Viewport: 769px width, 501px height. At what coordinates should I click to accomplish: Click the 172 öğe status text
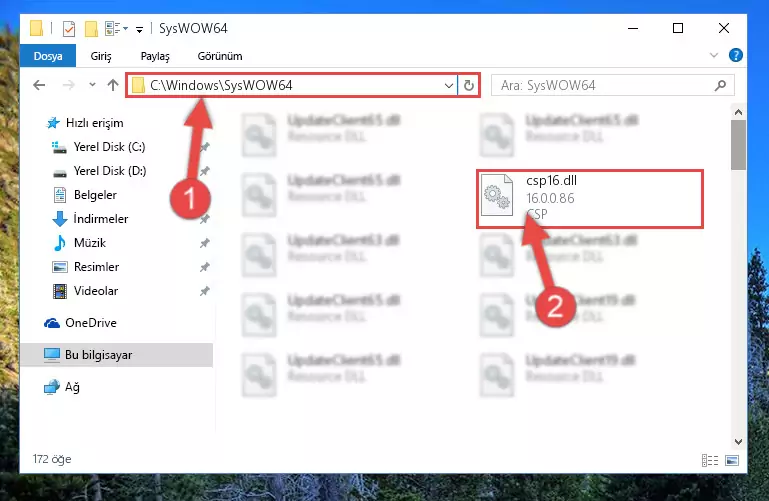(51, 459)
